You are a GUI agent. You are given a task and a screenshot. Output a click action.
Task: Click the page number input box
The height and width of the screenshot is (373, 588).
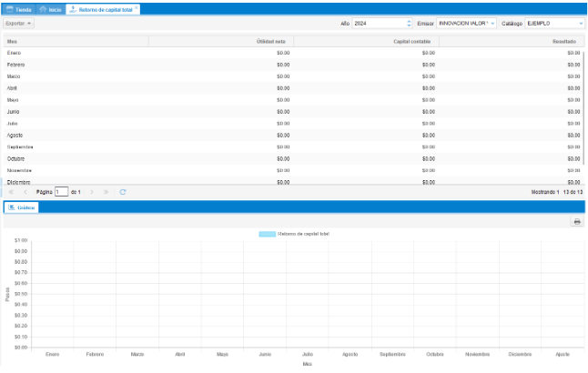click(61, 192)
